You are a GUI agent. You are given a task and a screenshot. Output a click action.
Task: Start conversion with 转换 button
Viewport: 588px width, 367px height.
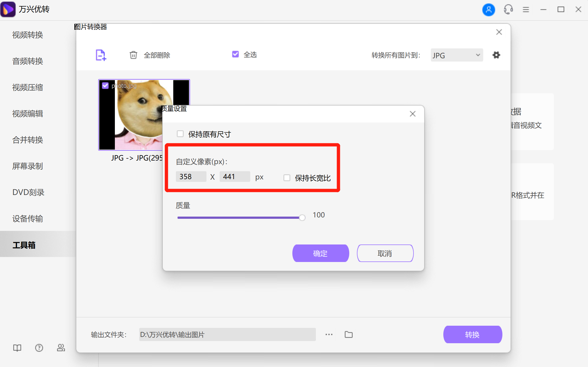(x=473, y=334)
